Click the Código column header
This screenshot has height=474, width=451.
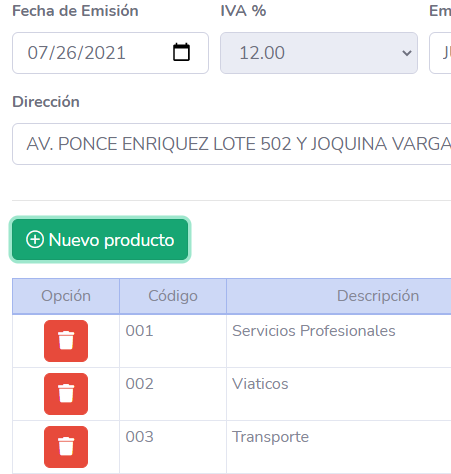173,296
